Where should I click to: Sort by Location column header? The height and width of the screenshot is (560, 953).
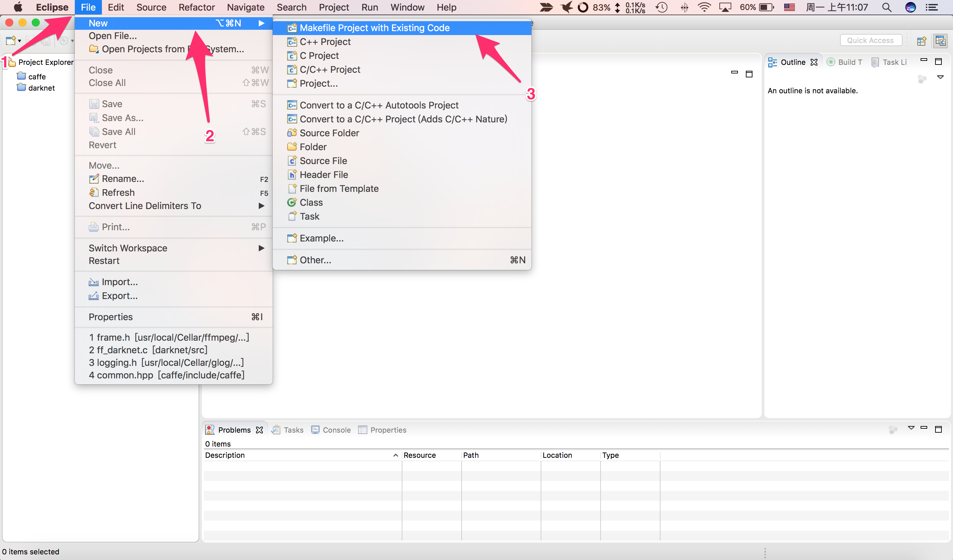(571, 455)
